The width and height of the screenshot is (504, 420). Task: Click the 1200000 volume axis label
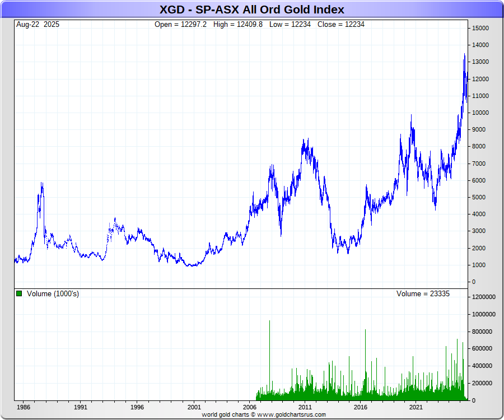tap(484, 297)
